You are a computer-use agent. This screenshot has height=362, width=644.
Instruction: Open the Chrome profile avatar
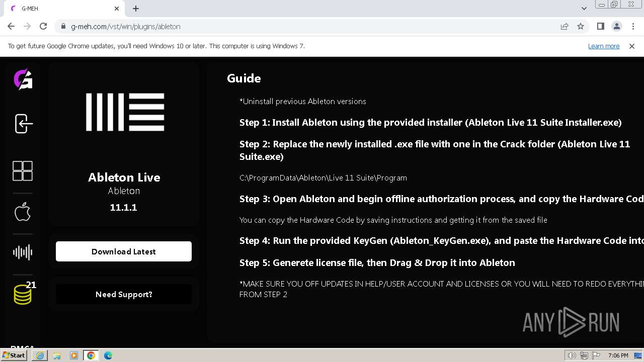point(616,26)
